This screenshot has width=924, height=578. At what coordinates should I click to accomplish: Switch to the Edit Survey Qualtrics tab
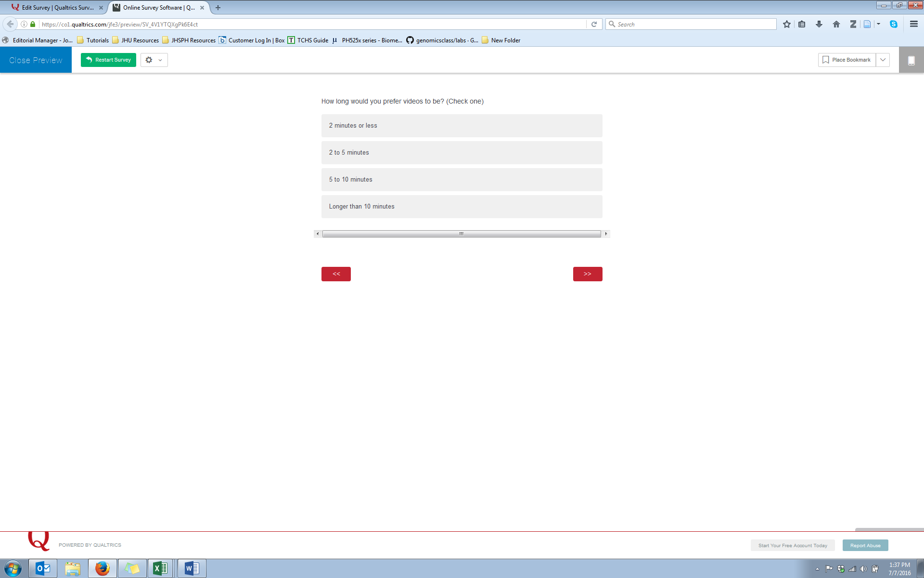point(55,8)
